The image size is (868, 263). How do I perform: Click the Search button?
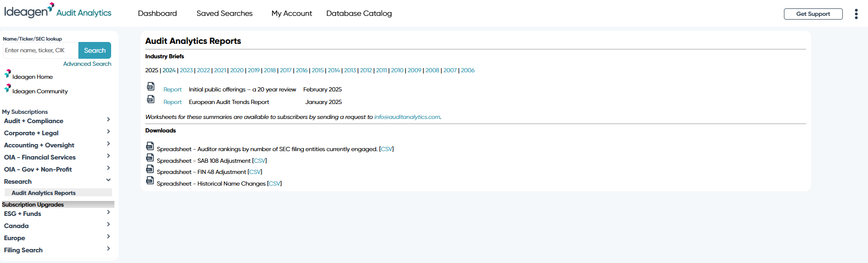coord(95,50)
